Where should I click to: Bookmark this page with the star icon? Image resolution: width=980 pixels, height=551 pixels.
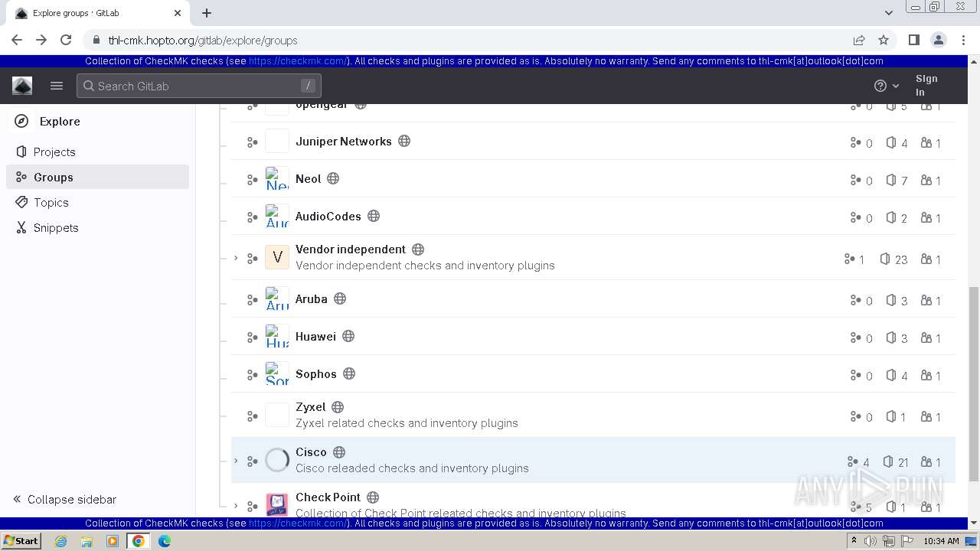click(884, 40)
